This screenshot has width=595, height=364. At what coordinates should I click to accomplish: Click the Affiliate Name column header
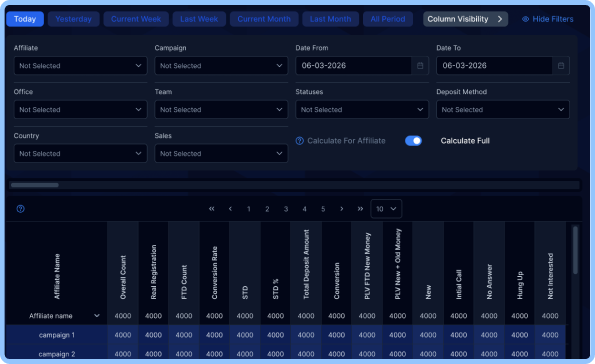click(57, 276)
